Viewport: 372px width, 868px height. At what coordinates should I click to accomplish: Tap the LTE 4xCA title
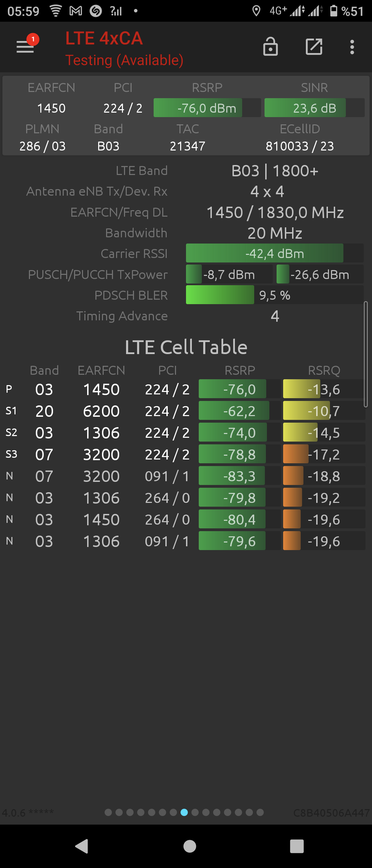coord(104,38)
